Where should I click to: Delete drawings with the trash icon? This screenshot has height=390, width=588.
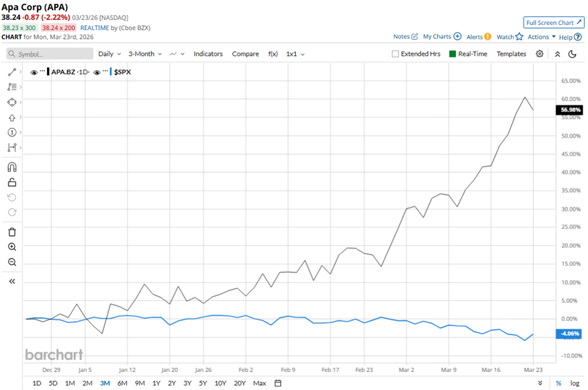pos(11,232)
